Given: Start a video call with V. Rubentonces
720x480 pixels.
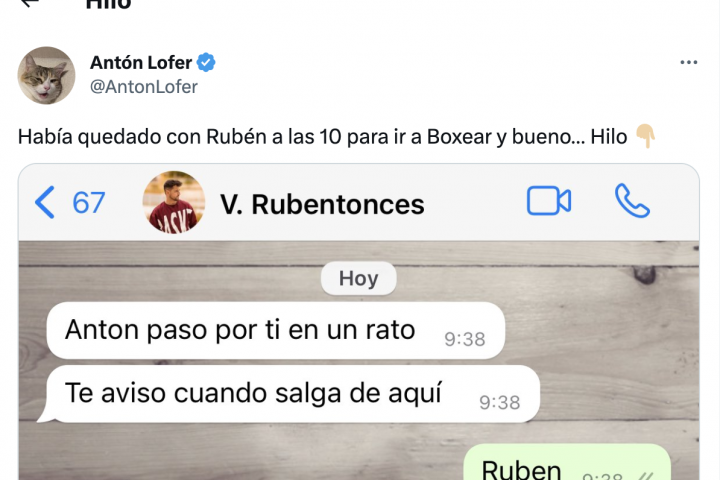Looking at the screenshot, I should tap(549, 201).
